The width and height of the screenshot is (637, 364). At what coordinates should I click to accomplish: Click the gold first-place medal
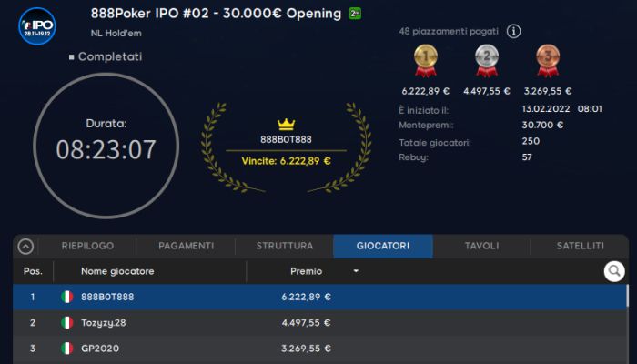tap(425, 61)
